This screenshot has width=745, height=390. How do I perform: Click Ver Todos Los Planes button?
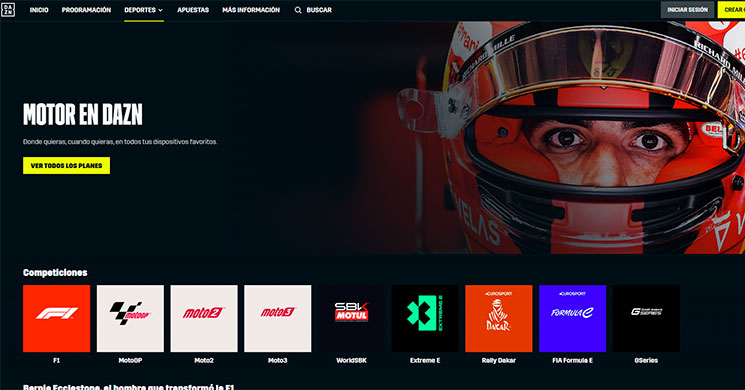coord(67,165)
